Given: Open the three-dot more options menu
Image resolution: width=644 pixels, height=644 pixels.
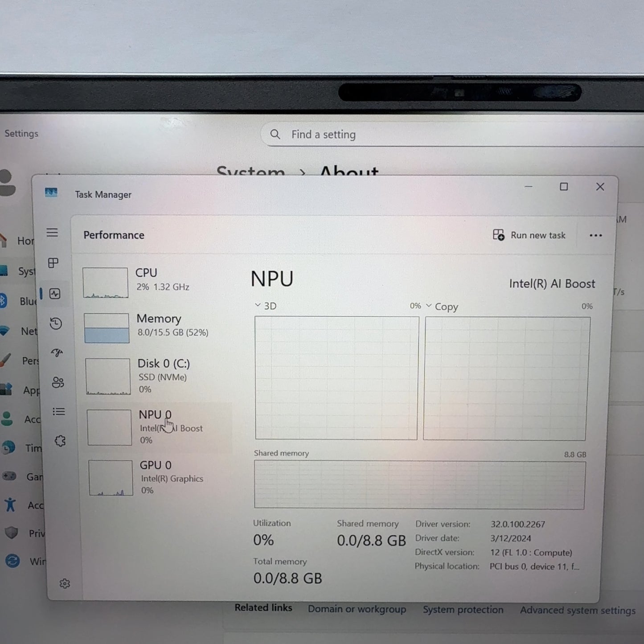Looking at the screenshot, I should click(x=595, y=235).
